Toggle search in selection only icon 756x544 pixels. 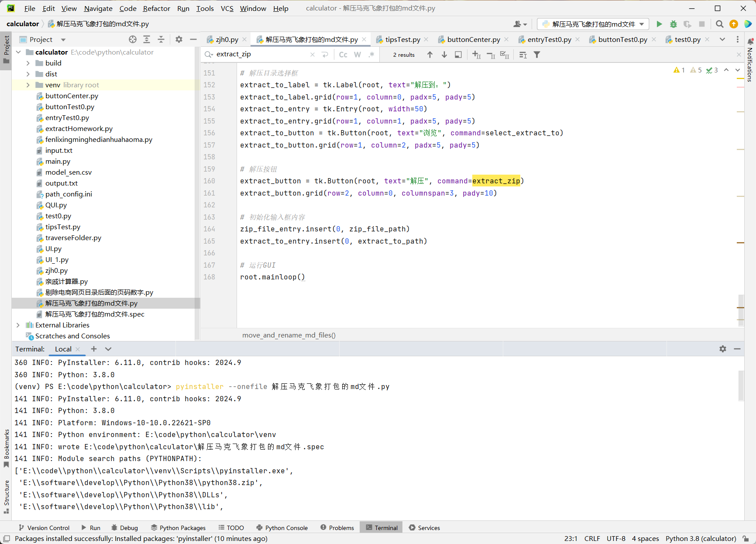[x=458, y=55]
